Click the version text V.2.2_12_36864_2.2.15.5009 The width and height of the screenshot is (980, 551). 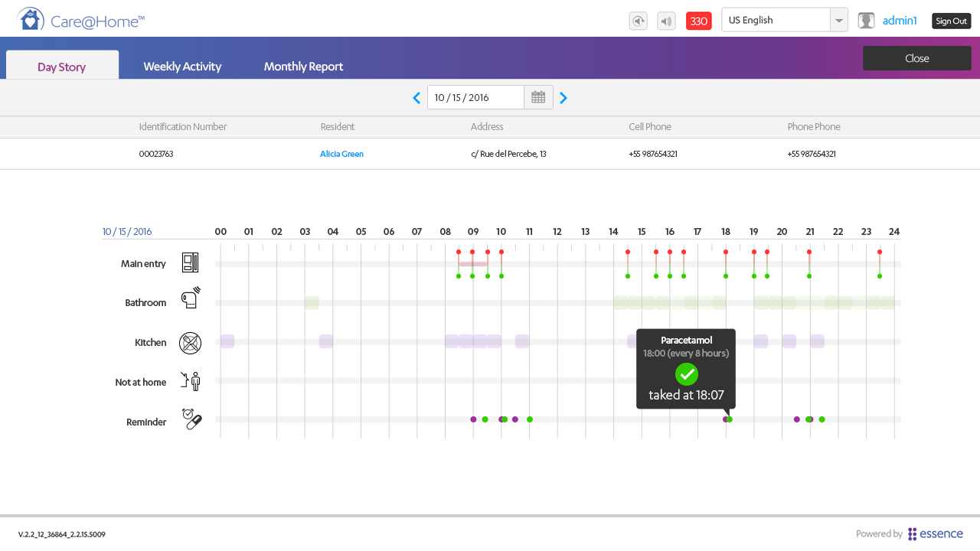pos(62,535)
